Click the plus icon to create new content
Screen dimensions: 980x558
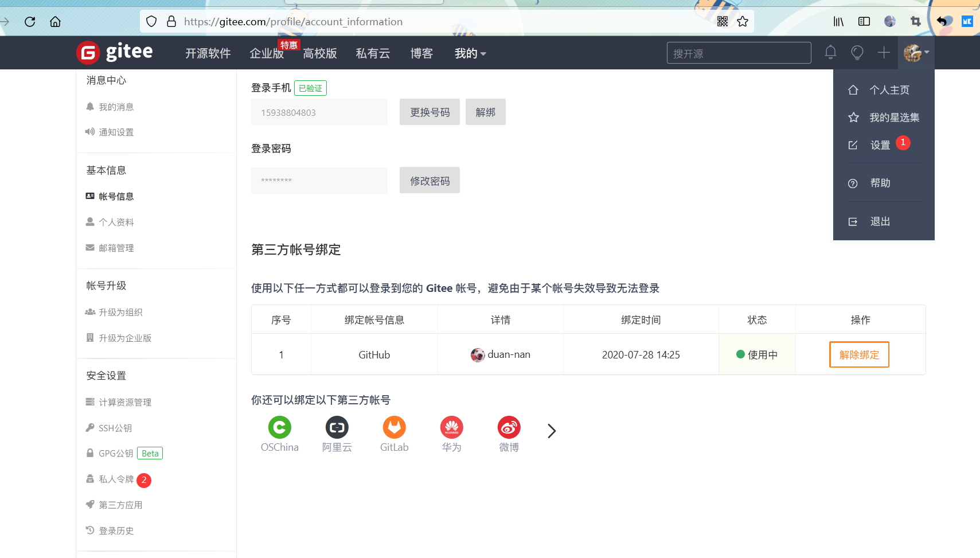pyautogui.click(x=883, y=52)
